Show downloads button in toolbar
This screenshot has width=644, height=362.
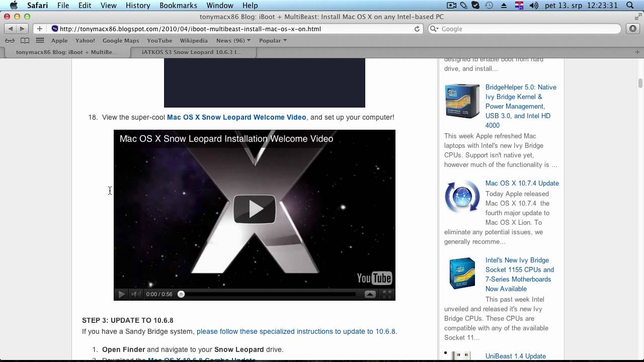(633, 29)
